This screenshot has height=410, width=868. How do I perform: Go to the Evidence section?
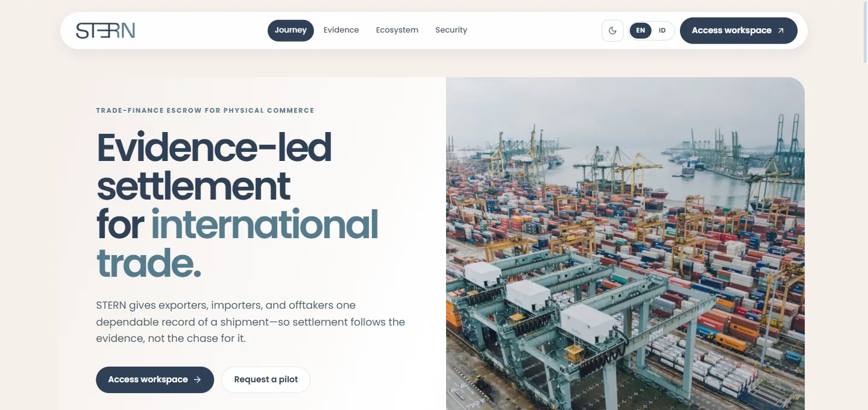tap(341, 30)
